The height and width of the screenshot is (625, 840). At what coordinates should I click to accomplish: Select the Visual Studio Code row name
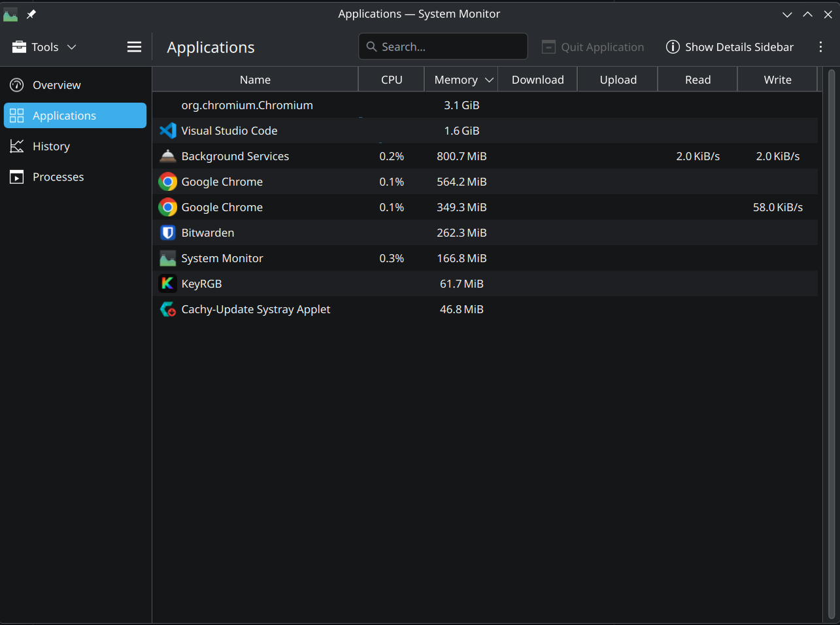point(229,131)
